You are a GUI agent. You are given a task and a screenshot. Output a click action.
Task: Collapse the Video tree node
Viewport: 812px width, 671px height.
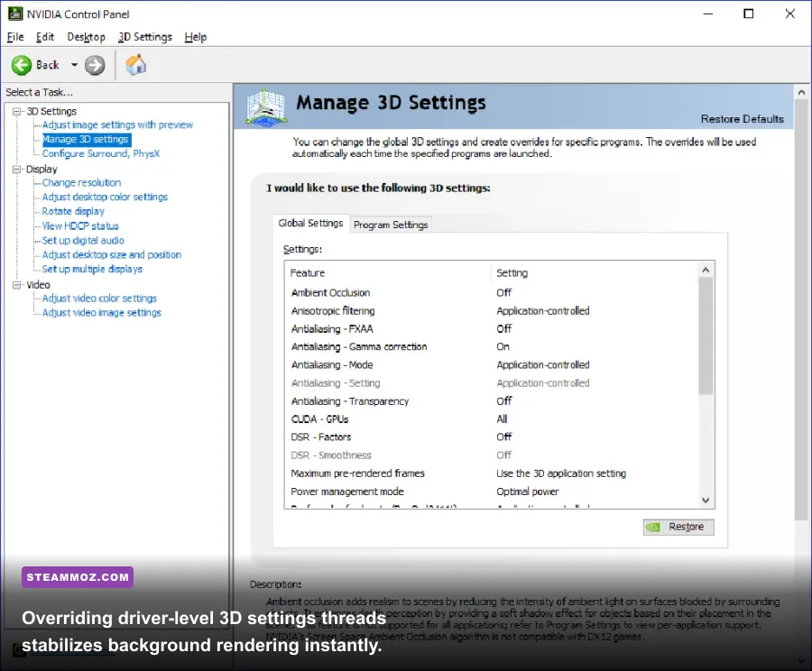coord(17,285)
